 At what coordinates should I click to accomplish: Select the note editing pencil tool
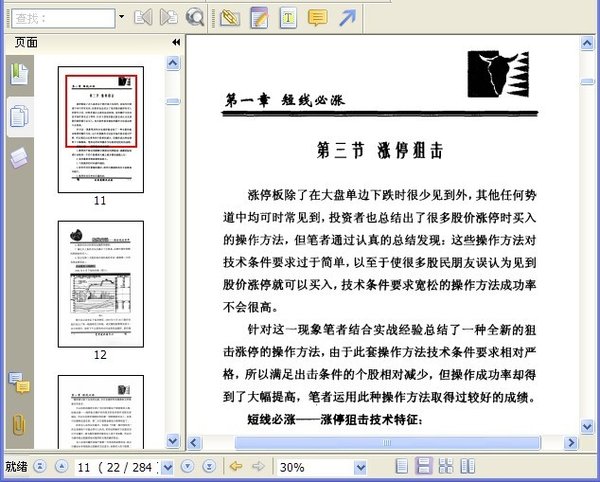pyautogui.click(x=259, y=18)
